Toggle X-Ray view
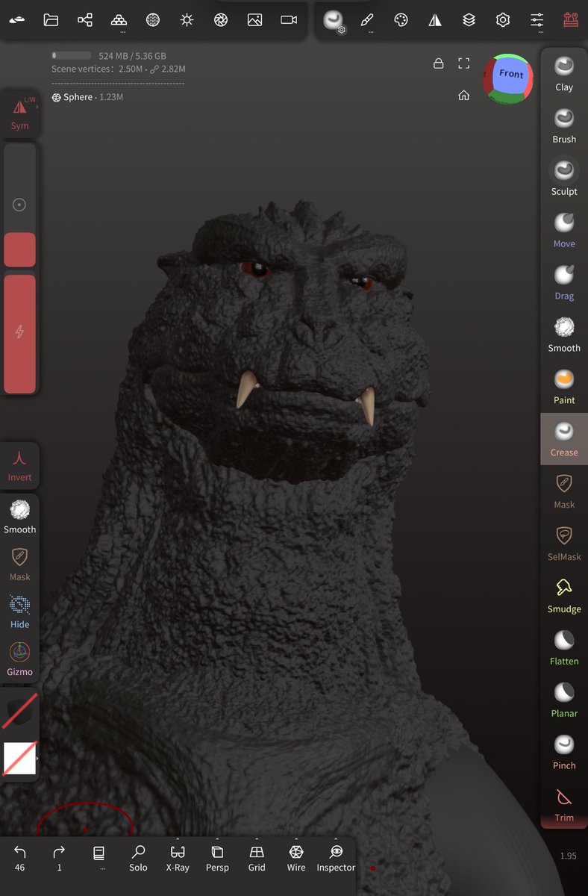Screen dimensions: 588x896 coord(178,858)
